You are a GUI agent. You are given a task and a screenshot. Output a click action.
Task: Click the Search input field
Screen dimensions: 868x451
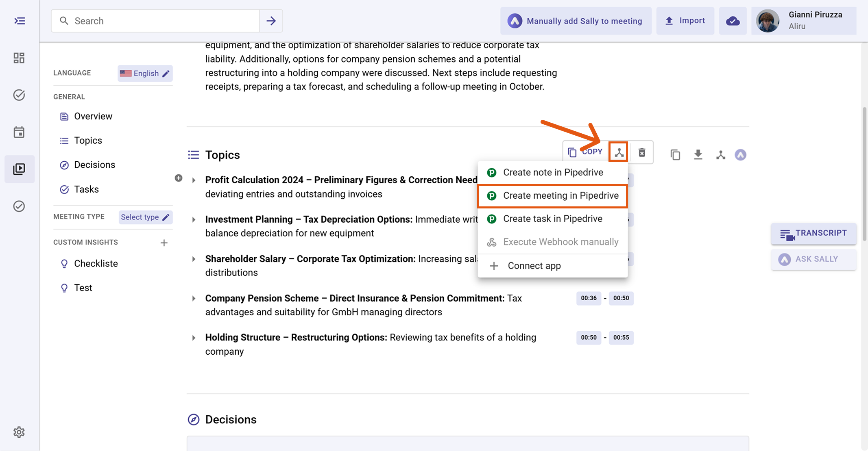point(155,21)
